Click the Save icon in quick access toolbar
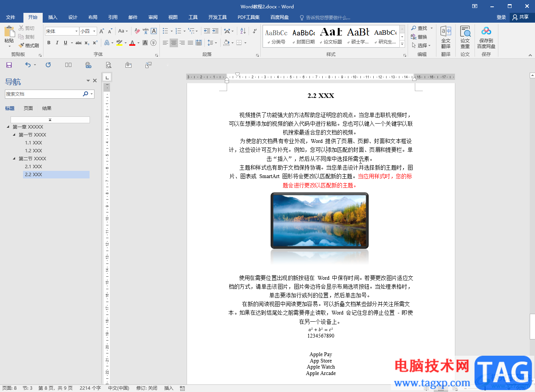The image size is (535, 392). [x=9, y=65]
